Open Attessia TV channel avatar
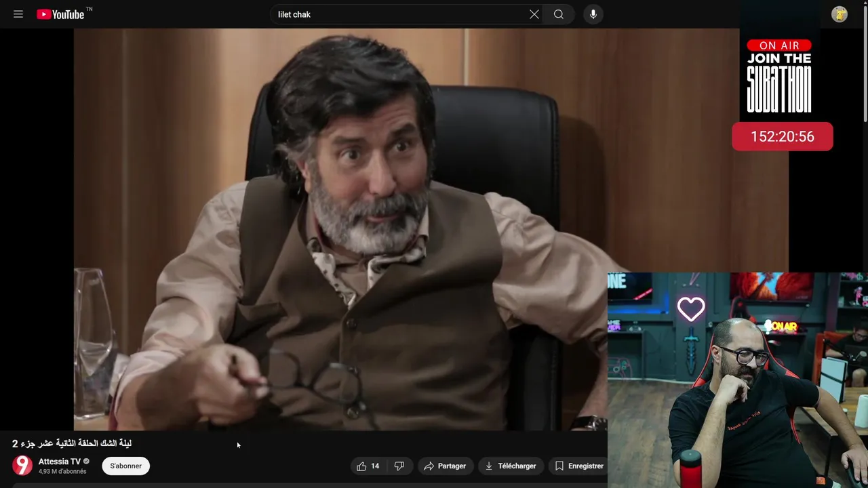 [x=22, y=466]
